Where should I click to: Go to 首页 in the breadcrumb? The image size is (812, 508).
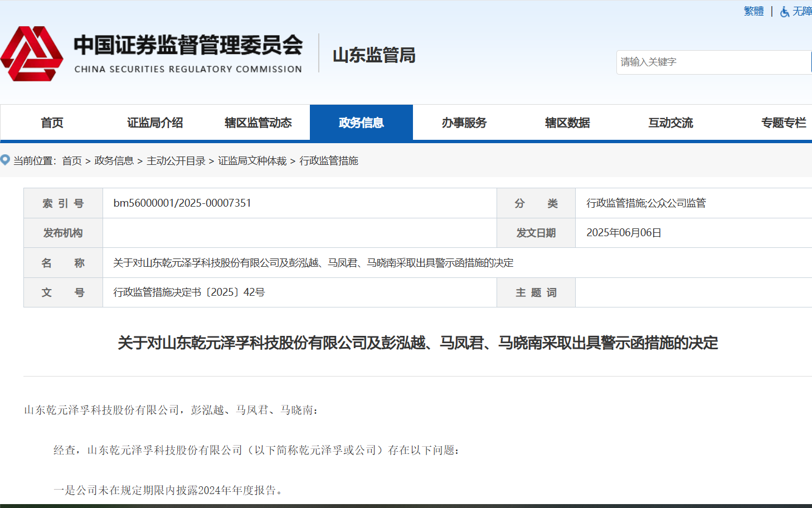click(x=72, y=161)
